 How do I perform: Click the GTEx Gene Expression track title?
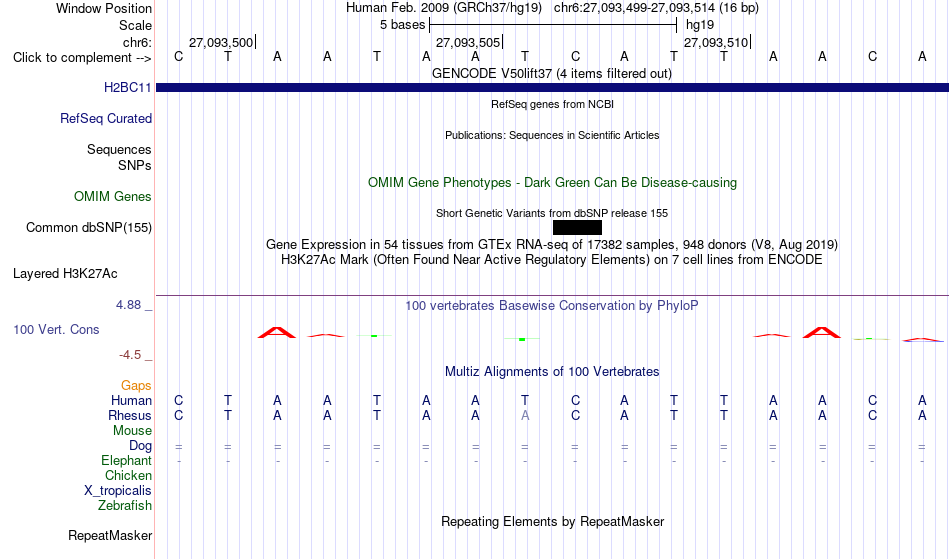click(552, 245)
